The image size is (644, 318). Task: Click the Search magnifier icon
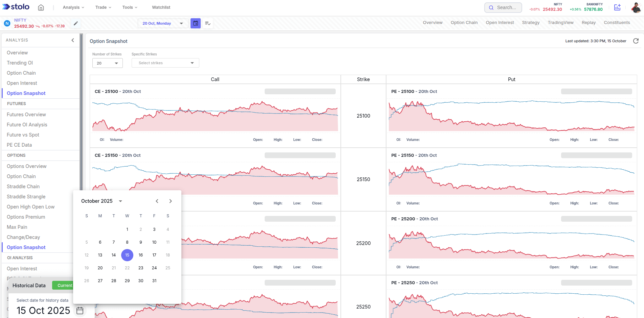[492, 7]
